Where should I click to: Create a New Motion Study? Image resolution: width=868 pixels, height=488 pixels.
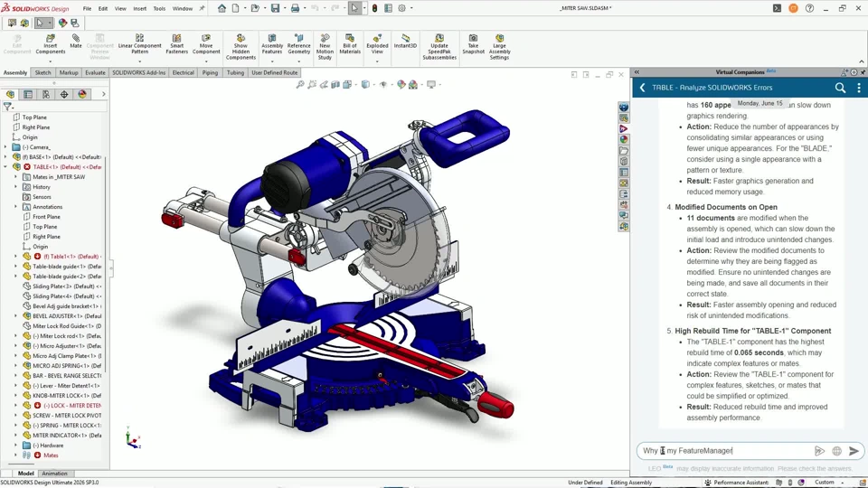coord(325,47)
